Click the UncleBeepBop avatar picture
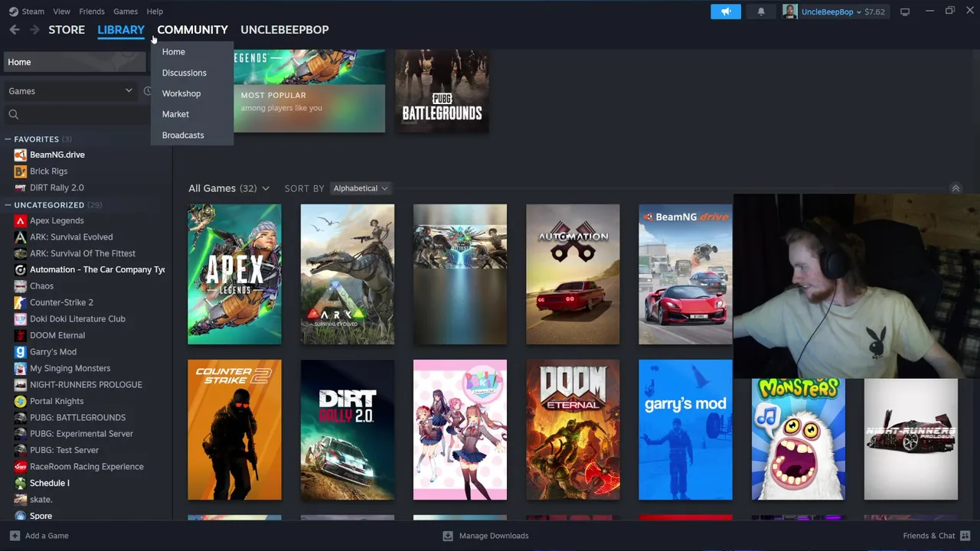 (x=789, y=11)
